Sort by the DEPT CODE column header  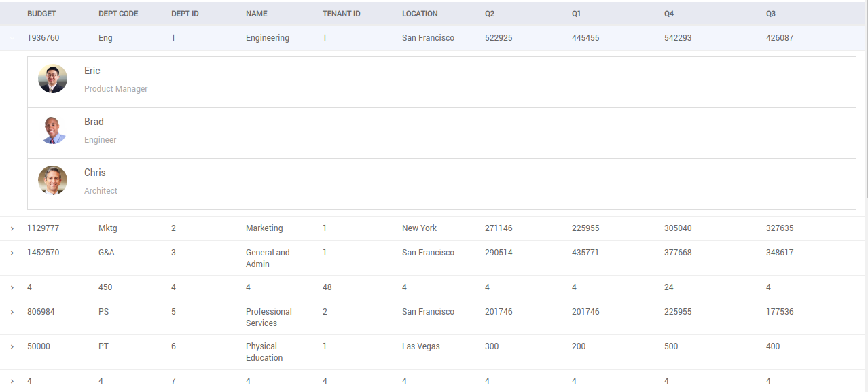[x=118, y=14]
